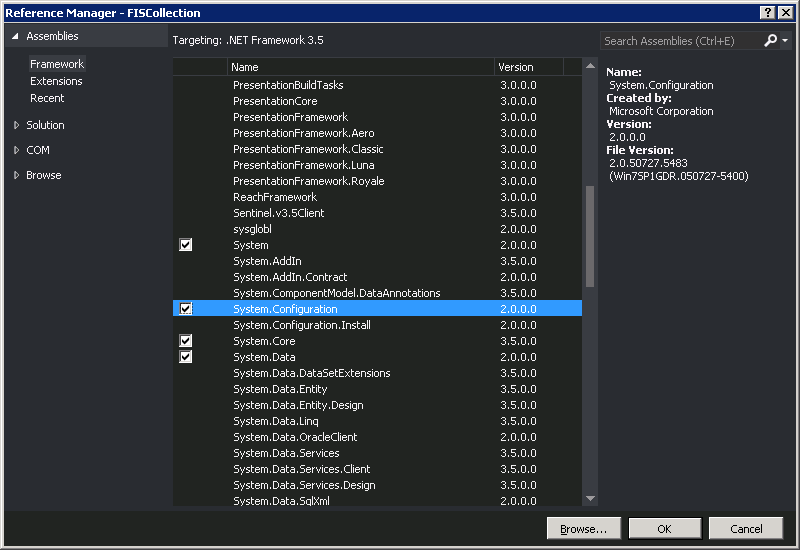This screenshot has width=800, height=550.
Task: Expand the Browse section
Action: click(16, 175)
